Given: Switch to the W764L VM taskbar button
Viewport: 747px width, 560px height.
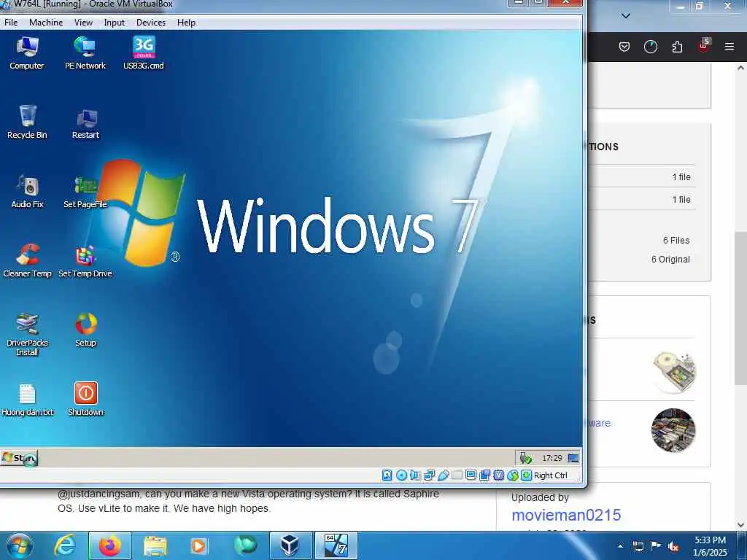Looking at the screenshot, I should (x=336, y=545).
